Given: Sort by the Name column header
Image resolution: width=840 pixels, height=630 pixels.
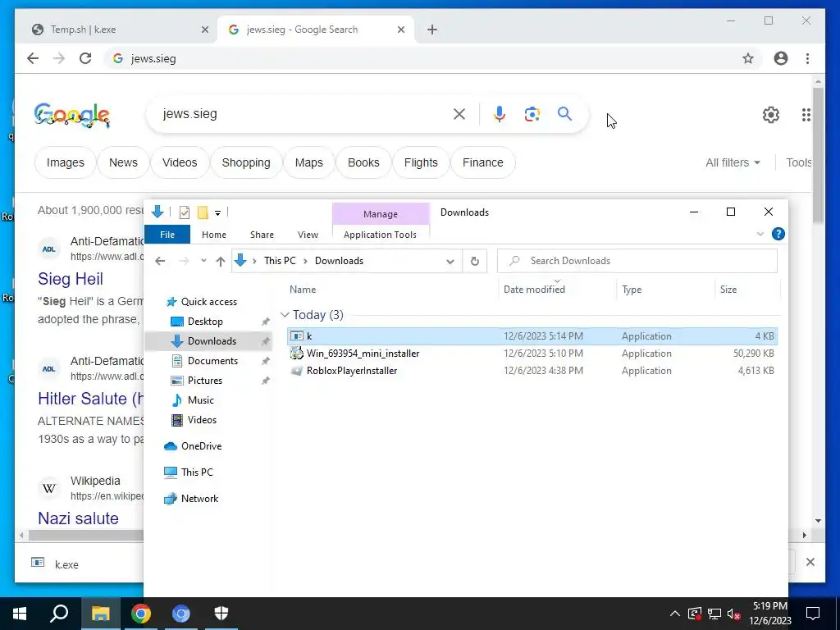Looking at the screenshot, I should tap(303, 290).
